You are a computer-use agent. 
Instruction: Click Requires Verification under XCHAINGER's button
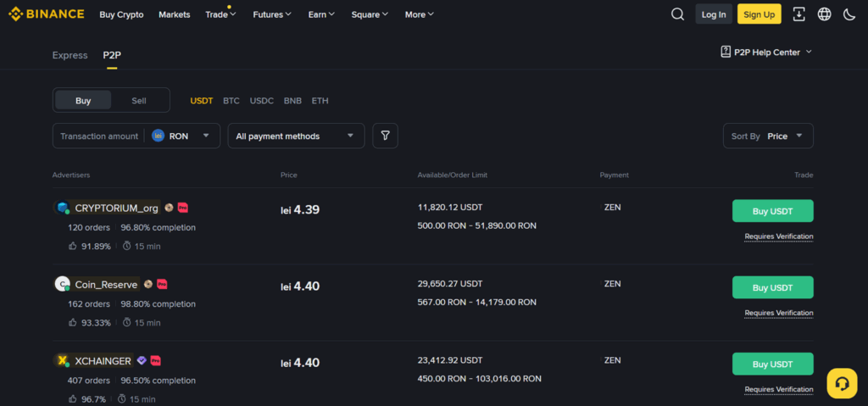(779, 389)
